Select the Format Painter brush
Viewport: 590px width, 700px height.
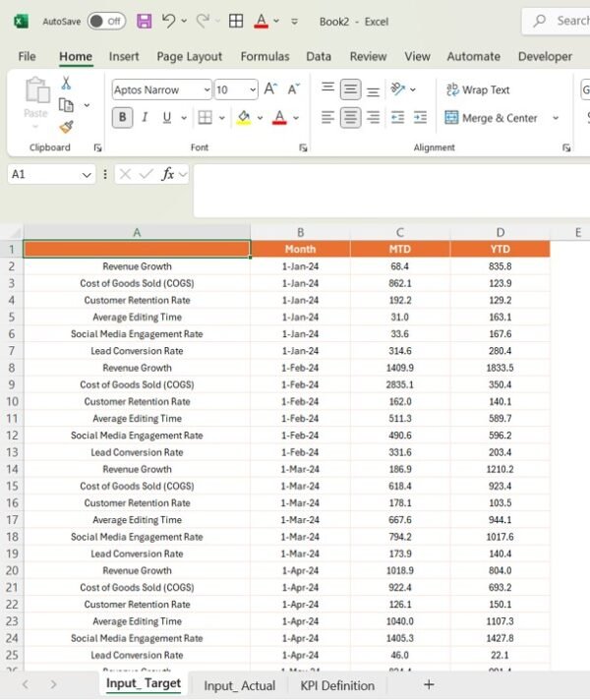click(x=66, y=127)
